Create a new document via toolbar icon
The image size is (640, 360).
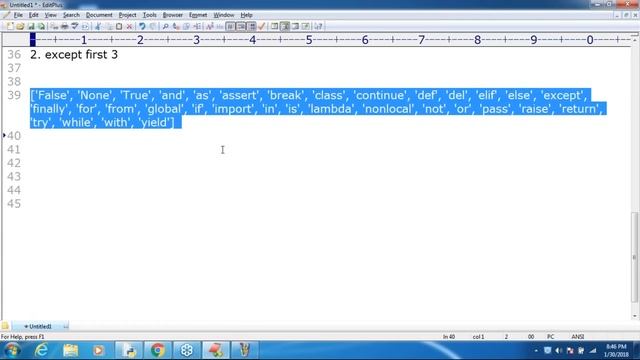10,27
